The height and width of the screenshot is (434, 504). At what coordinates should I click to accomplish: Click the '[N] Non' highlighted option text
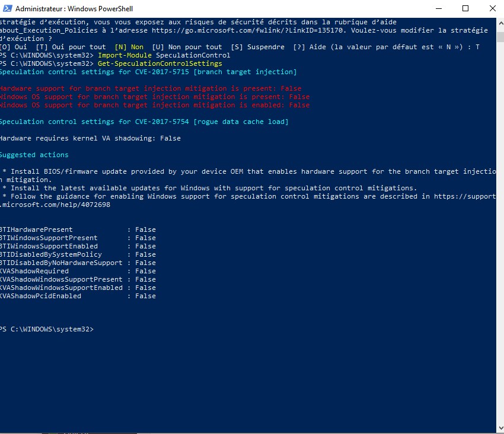[129, 47]
